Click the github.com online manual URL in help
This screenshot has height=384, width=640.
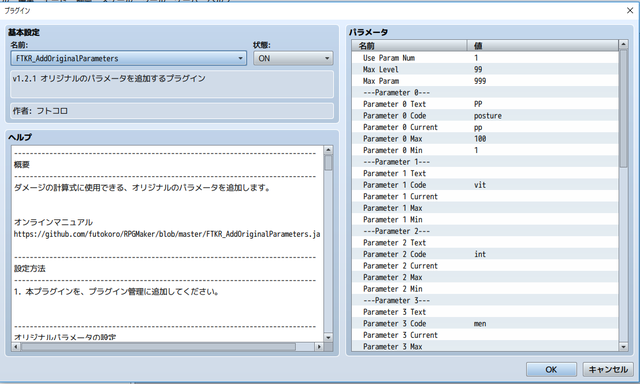coord(167,234)
